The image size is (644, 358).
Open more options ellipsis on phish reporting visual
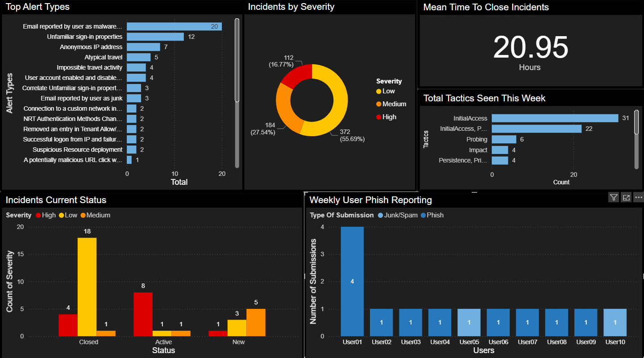[x=639, y=197]
